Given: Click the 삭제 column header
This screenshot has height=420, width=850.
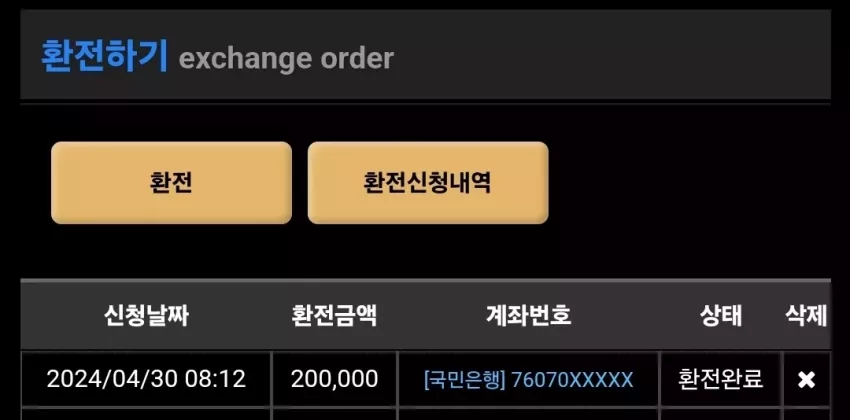Looking at the screenshot, I should tap(806, 315).
